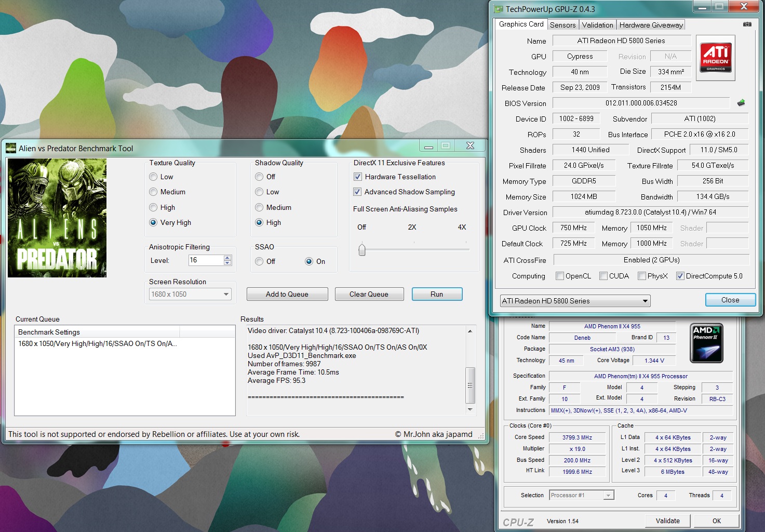Switch to the Hardware Giveaway tab
765x532 pixels.
651,25
